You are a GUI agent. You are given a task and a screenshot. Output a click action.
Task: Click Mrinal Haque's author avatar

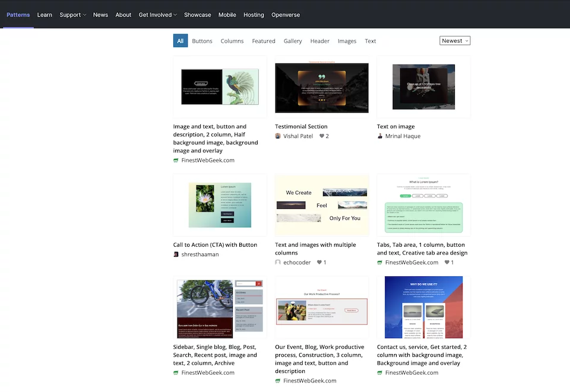[x=380, y=136]
